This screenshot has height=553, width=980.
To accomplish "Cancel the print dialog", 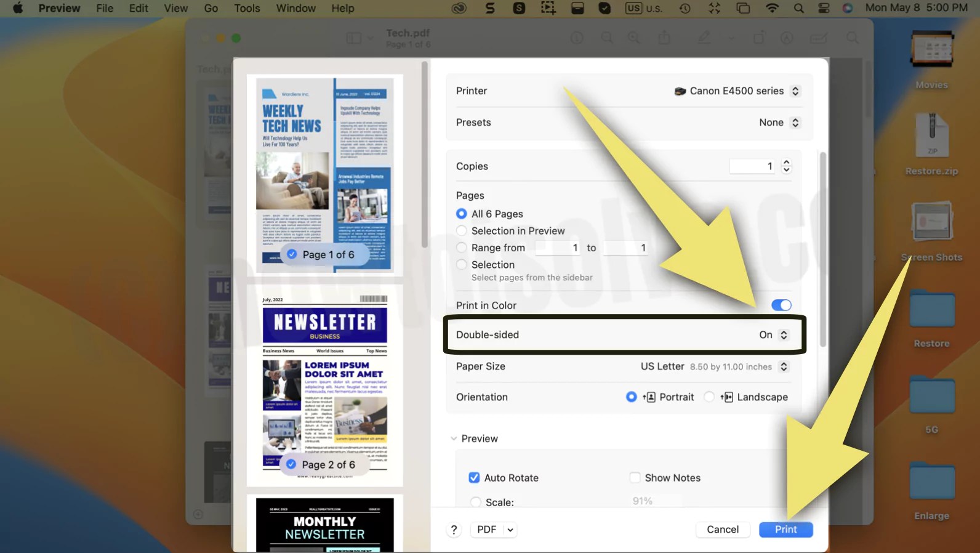I will [723, 530].
